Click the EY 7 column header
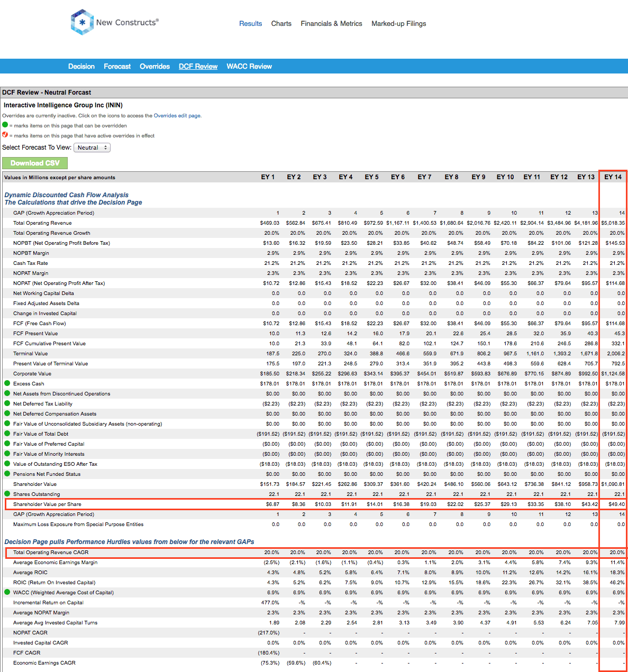628x672 pixels. click(x=424, y=177)
